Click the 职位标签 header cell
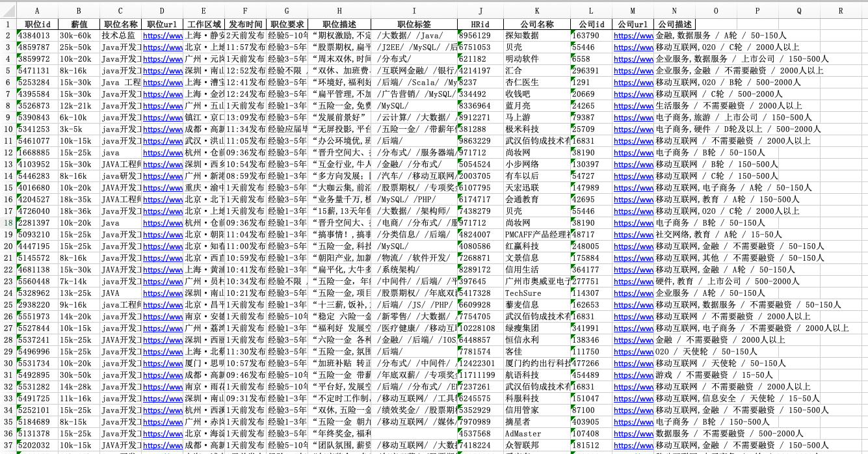The width and height of the screenshot is (868, 454). point(414,24)
